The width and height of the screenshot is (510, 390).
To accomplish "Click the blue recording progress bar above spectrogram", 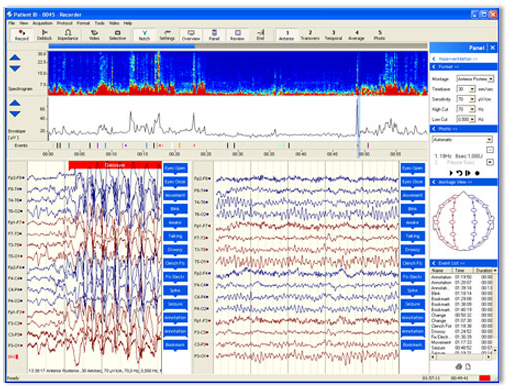I will [122, 46].
